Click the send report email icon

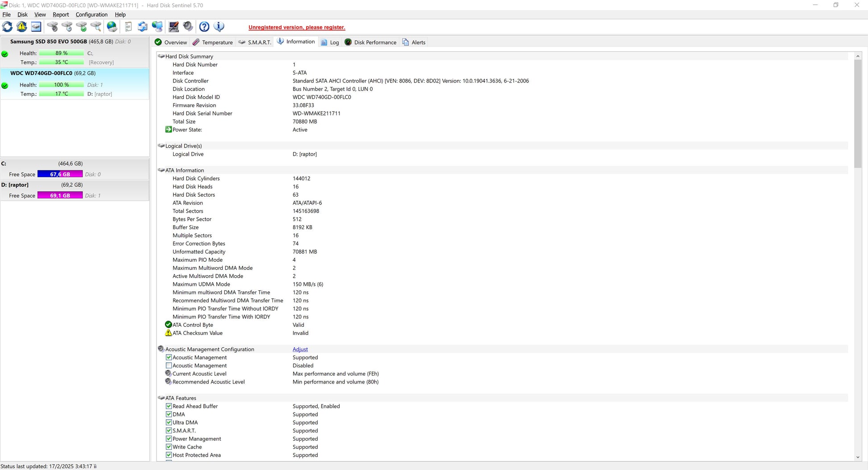[142, 27]
